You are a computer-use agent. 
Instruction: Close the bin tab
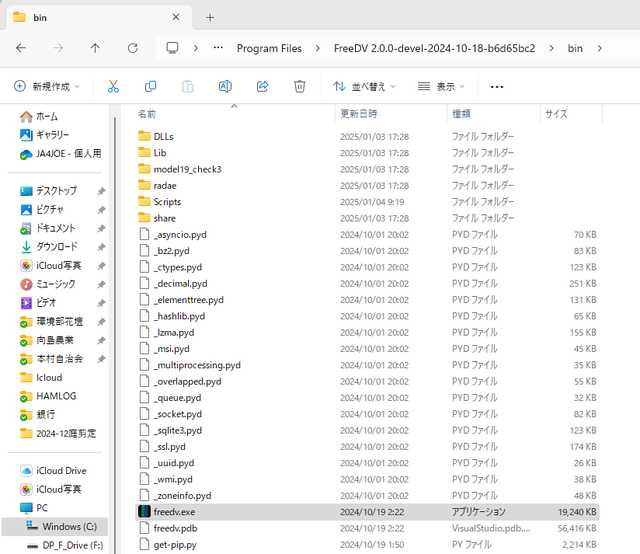point(176,17)
